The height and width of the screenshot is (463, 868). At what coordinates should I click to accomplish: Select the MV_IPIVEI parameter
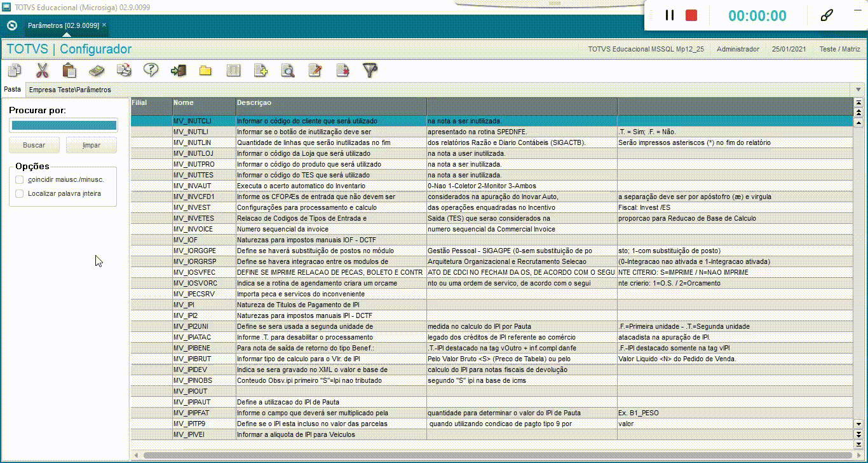[492, 434]
